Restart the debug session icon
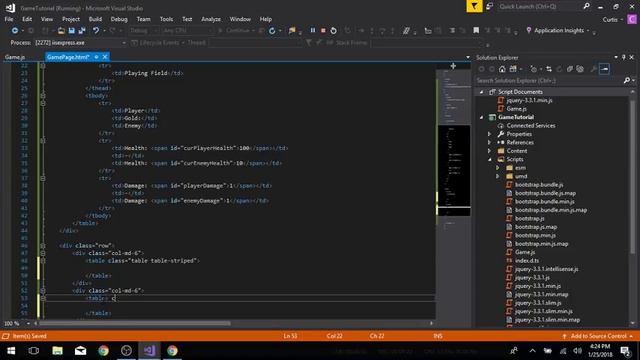Image resolution: width=640 pixels, height=360 pixels. pos(333,31)
